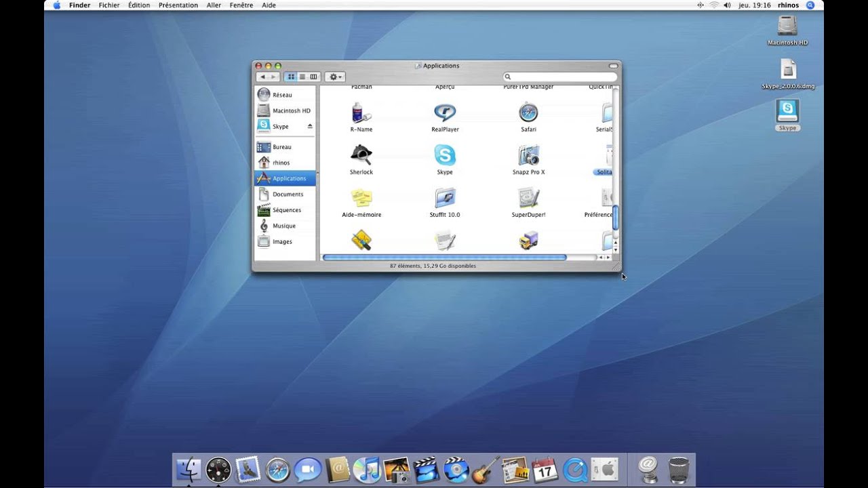Open the Fichier menu
This screenshot has height=488, width=868.
click(x=109, y=5)
